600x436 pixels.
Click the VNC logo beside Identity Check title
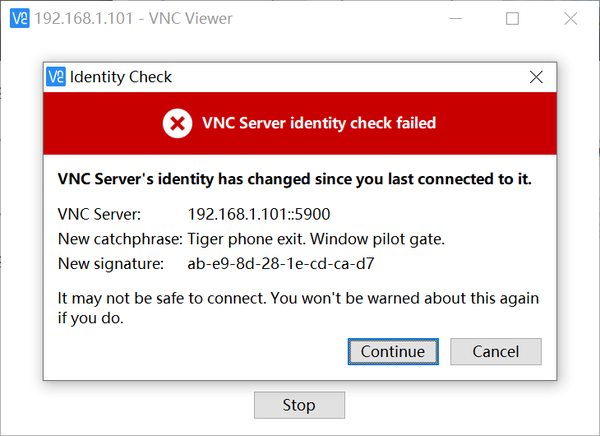pos(56,77)
